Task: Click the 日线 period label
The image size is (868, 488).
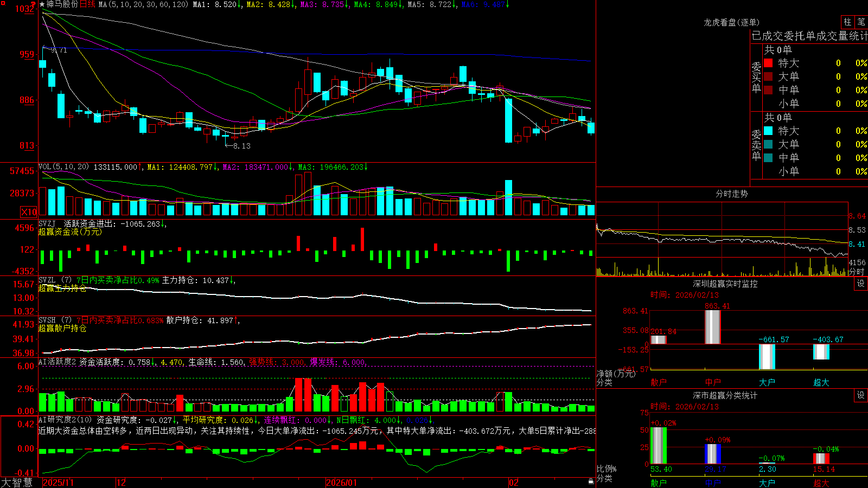Action: 87,4
